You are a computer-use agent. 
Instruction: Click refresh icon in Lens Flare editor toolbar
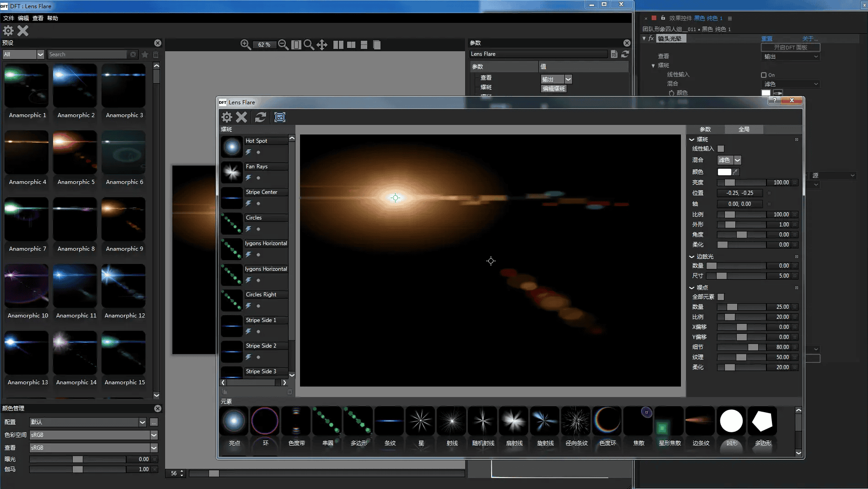tap(260, 117)
